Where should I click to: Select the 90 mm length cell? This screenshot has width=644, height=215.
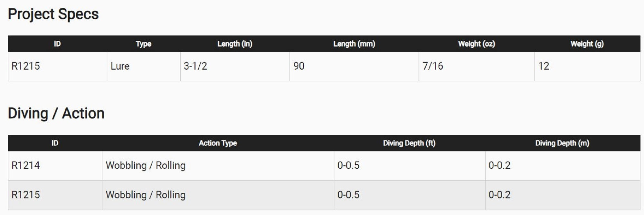coord(299,66)
